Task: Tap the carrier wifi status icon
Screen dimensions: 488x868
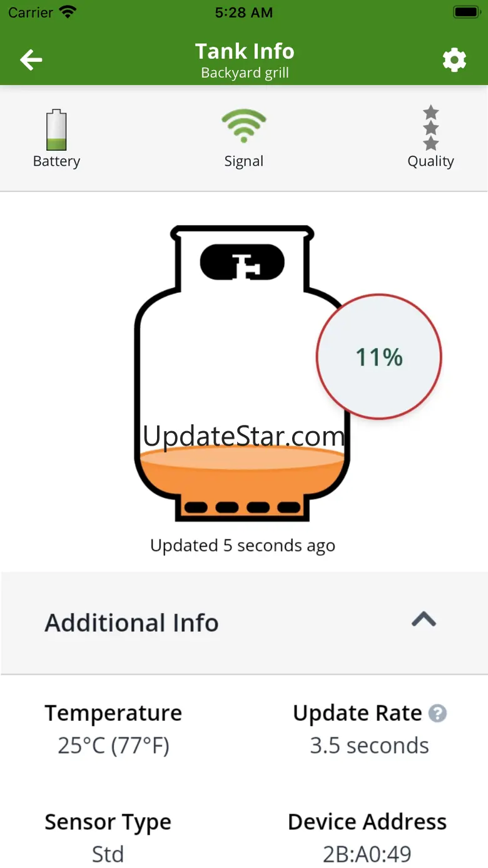Action: click(67, 12)
